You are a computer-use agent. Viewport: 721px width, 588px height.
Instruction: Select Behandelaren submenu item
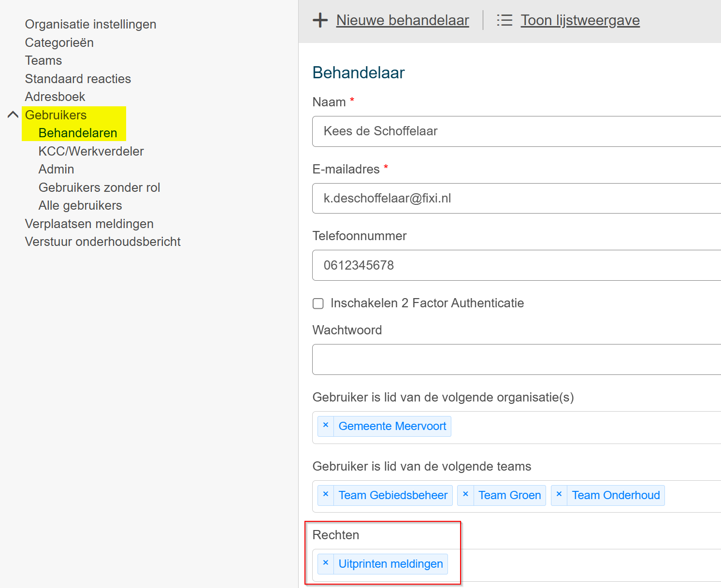click(78, 133)
